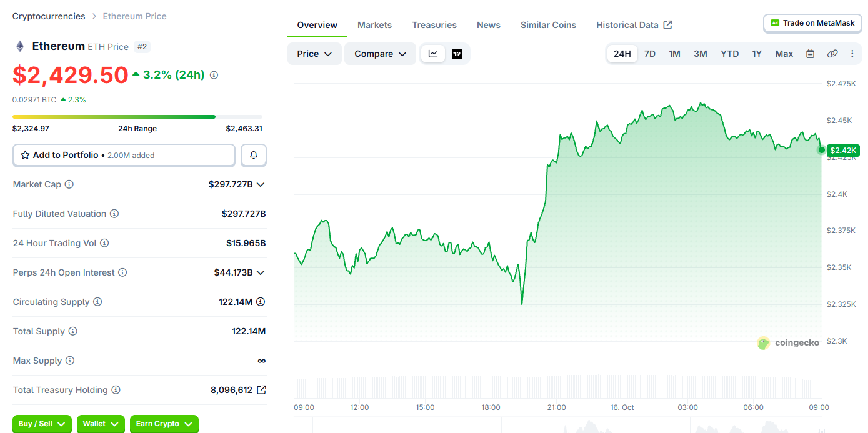This screenshot has width=868, height=433.
Task: Click the 24h high value $2,463.31
Action: point(244,129)
